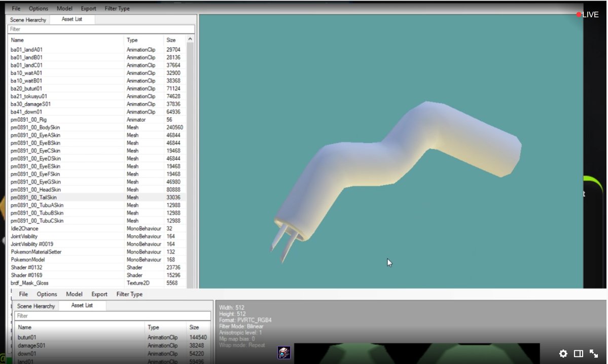Screen dimensions: 608x364
Task: Select the ba21_tokusyu01 animation clip
Action: point(29,96)
